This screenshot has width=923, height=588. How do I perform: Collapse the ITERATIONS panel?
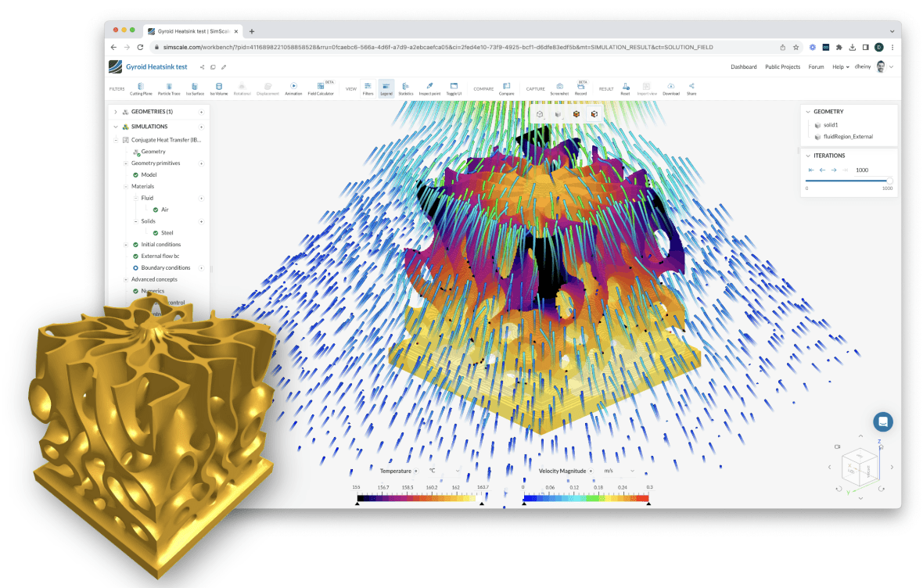click(x=808, y=156)
